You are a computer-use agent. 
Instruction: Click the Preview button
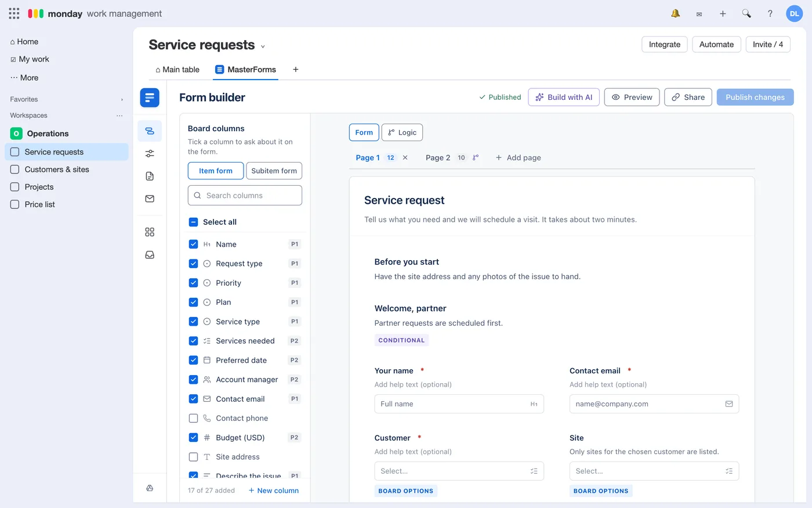point(632,97)
